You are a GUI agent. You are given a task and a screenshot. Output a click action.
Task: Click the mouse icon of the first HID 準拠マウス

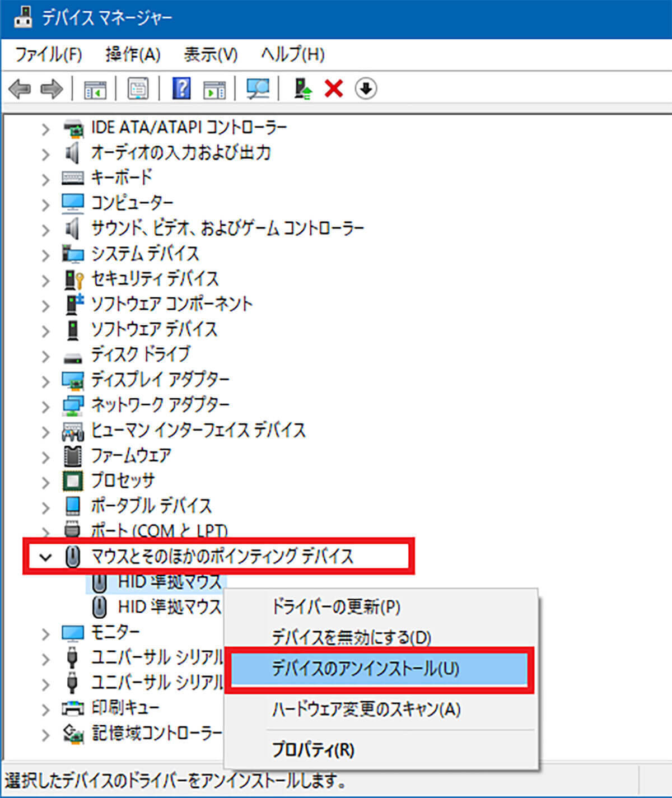99,582
